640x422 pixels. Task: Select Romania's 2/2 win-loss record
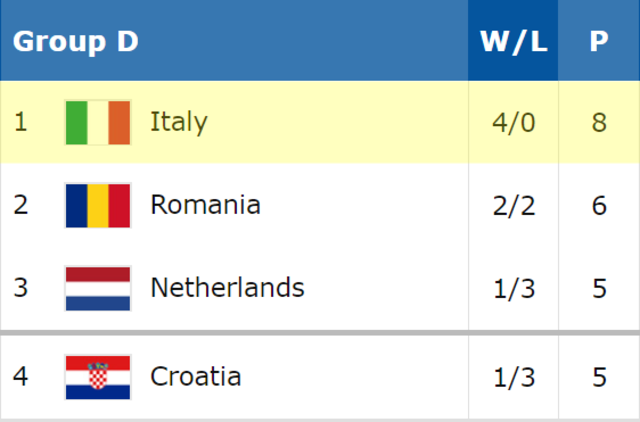(x=513, y=206)
